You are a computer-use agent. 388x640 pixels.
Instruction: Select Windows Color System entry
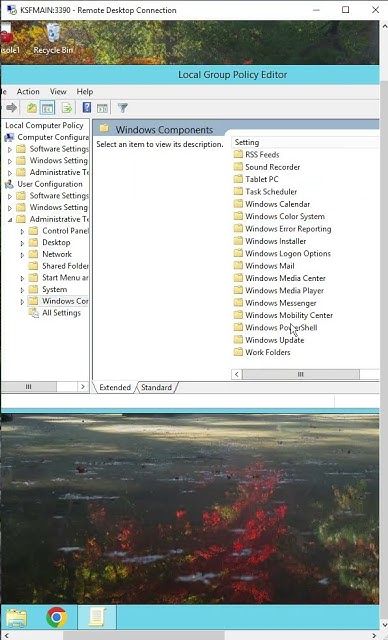[285, 216]
